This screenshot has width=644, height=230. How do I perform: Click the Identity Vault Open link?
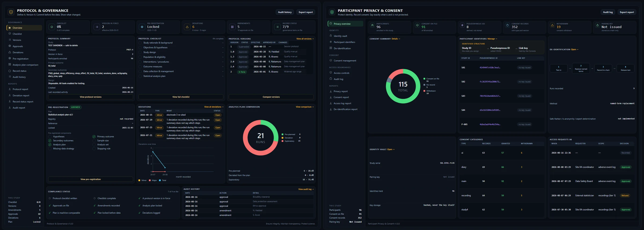(x=391, y=149)
